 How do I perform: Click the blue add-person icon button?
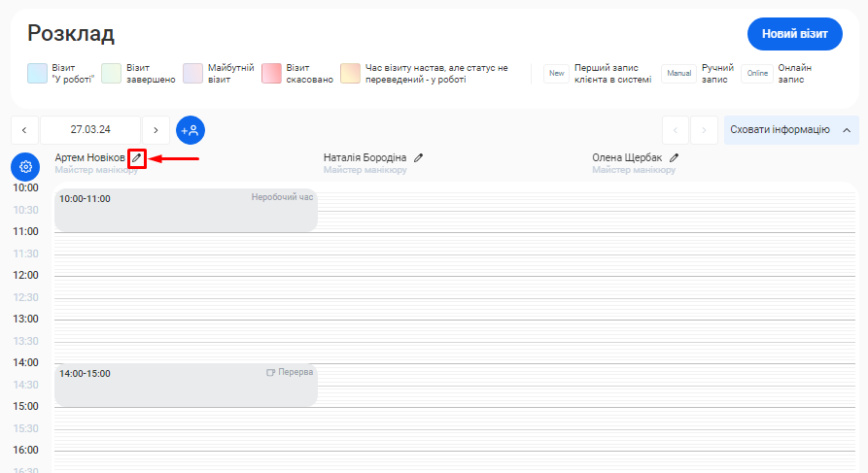click(191, 130)
